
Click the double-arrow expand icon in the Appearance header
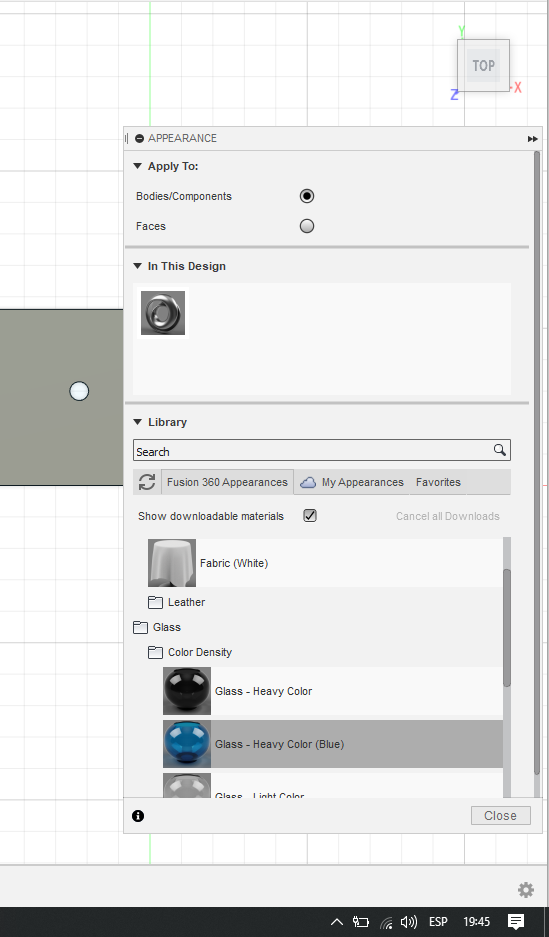point(532,139)
